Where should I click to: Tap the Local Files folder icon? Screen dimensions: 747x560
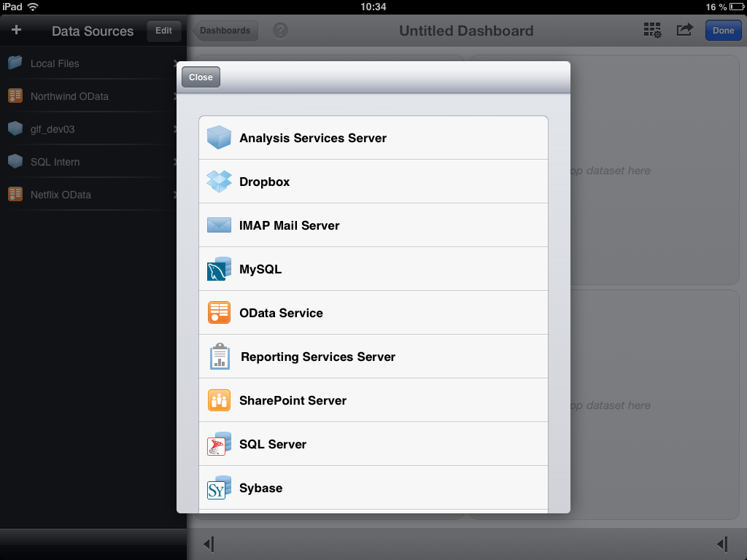pos(15,63)
